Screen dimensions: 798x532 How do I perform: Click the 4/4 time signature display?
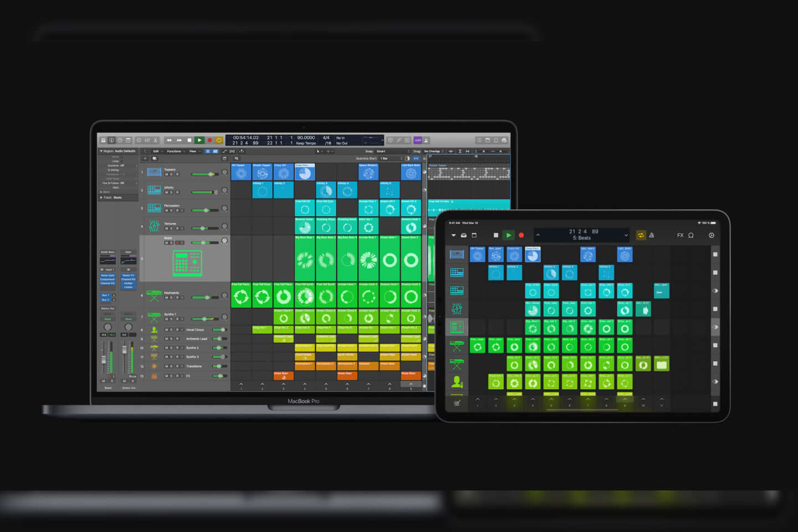326,137
